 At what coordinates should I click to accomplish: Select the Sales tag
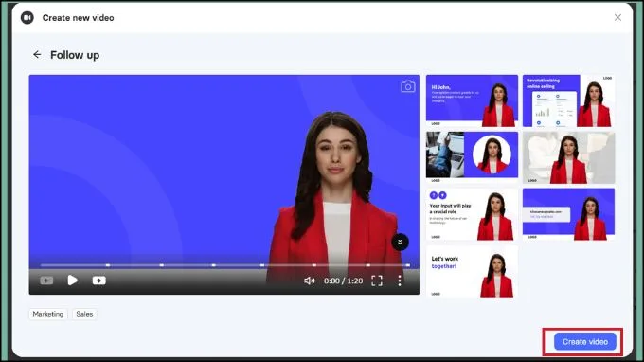pos(84,314)
